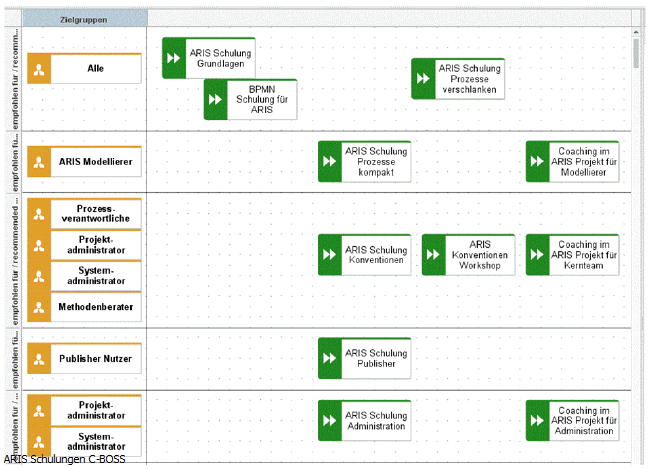Open the Coaching im ARIS Projekt für Kernteam text
650x469 pixels.
[x=584, y=255]
